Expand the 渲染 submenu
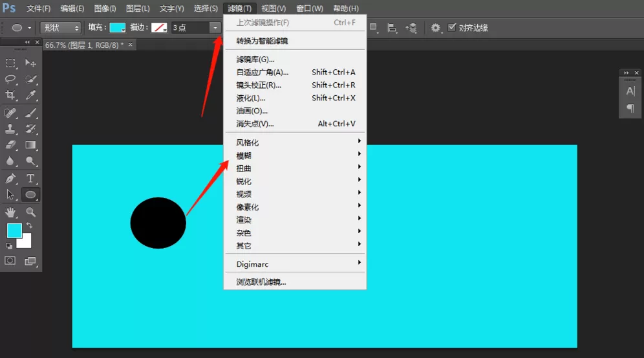 pyautogui.click(x=295, y=220)
